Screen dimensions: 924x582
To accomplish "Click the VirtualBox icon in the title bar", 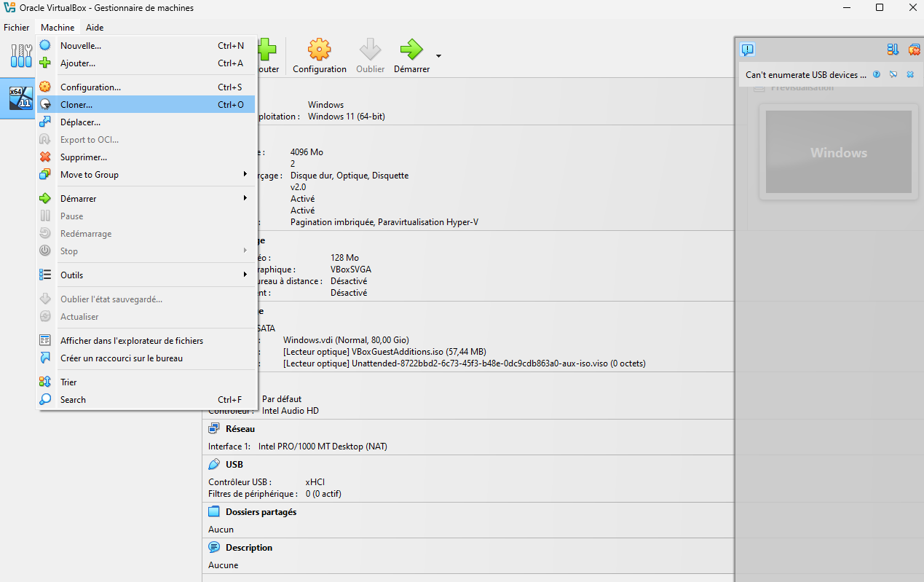I will [10, 8].
